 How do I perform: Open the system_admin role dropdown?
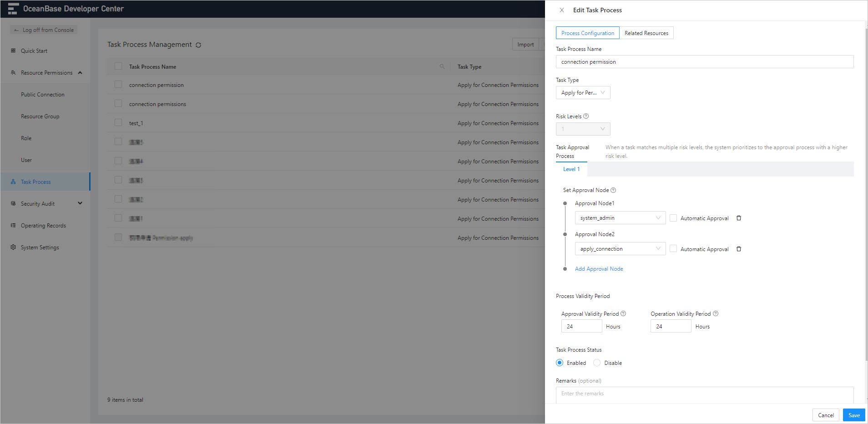[x=620, y=218]
